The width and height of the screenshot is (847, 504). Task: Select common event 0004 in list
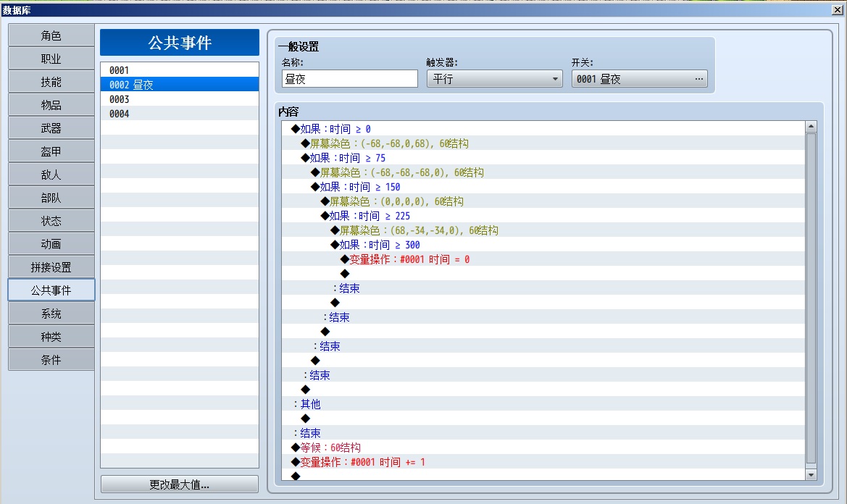click(180, 114)
